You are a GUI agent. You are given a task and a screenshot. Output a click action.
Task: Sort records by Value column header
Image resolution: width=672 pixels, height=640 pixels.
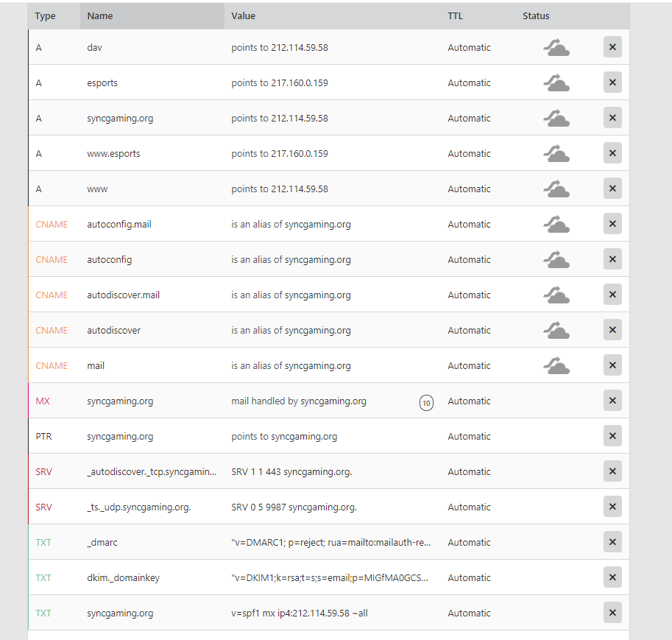(243, 16)
